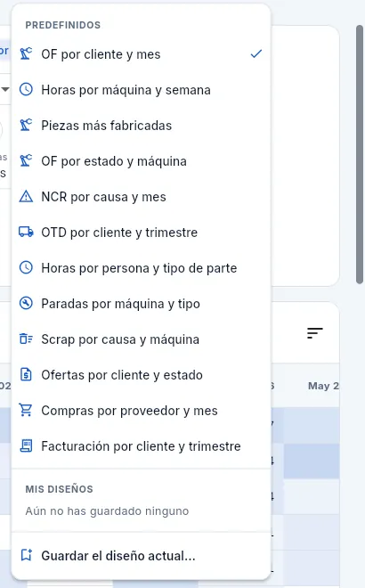This screenshot has height=588, width=365.
Task: Pick Ofertas por cliente y estado
Action: point(141,374)
